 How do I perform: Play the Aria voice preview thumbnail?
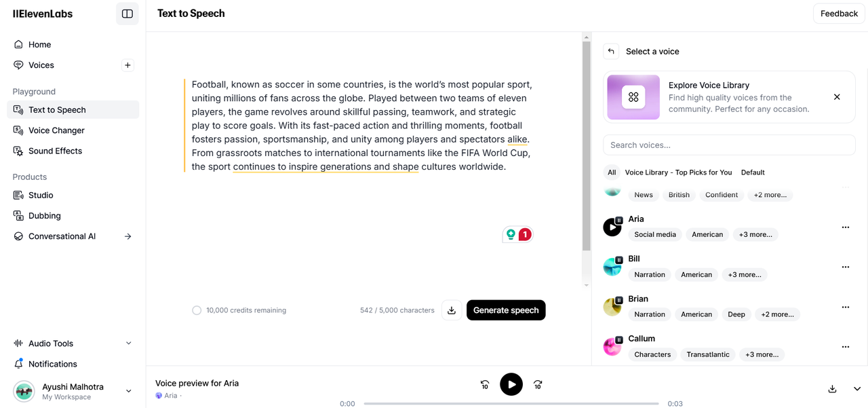coord(612,227)
